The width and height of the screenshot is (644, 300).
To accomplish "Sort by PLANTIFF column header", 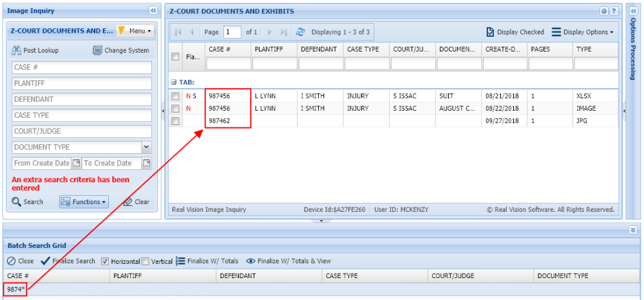I will coord(274,49).
